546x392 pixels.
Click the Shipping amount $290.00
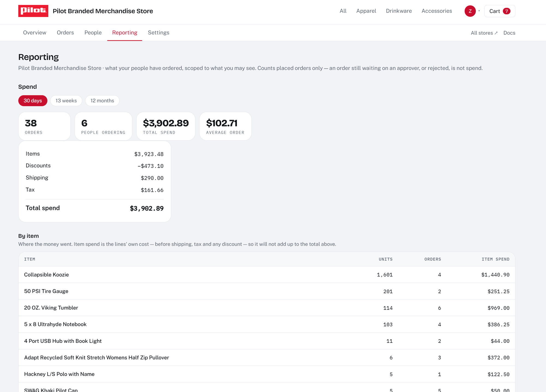click(x=152, y=178)
